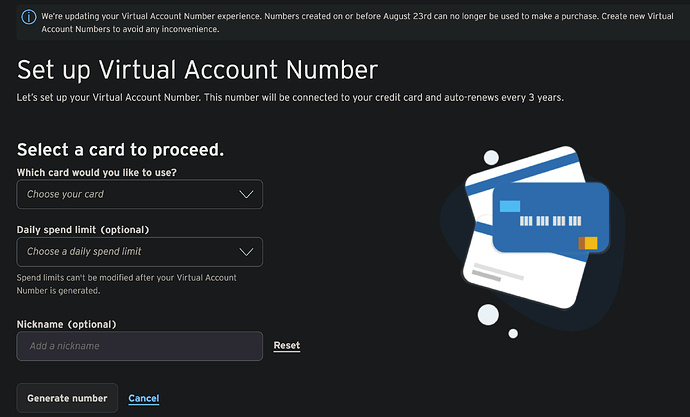The width and height of the screenshot is (690, 417).
Task: Click the Nickname (optional) label
Action: (66, 324)
